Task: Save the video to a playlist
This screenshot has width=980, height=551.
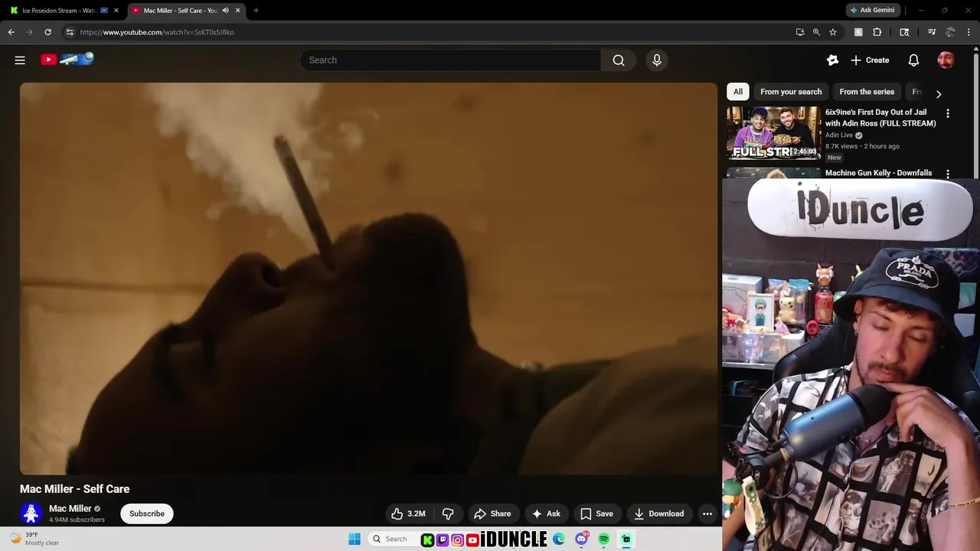Action: (x=596, y=514)
